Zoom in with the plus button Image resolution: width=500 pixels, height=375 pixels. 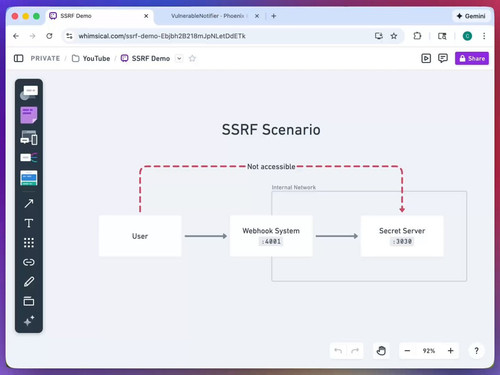pyautogui.click(x=451, y=351)
